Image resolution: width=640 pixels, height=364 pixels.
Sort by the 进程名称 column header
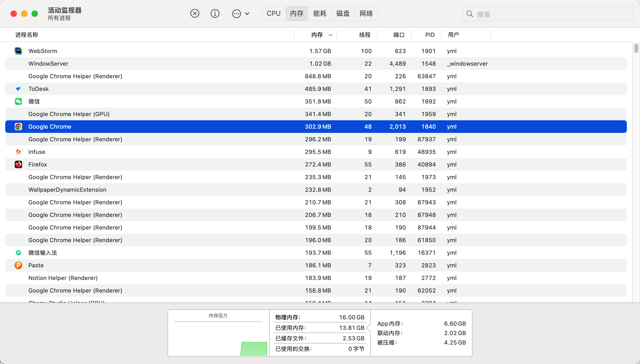tap(27, 35)
